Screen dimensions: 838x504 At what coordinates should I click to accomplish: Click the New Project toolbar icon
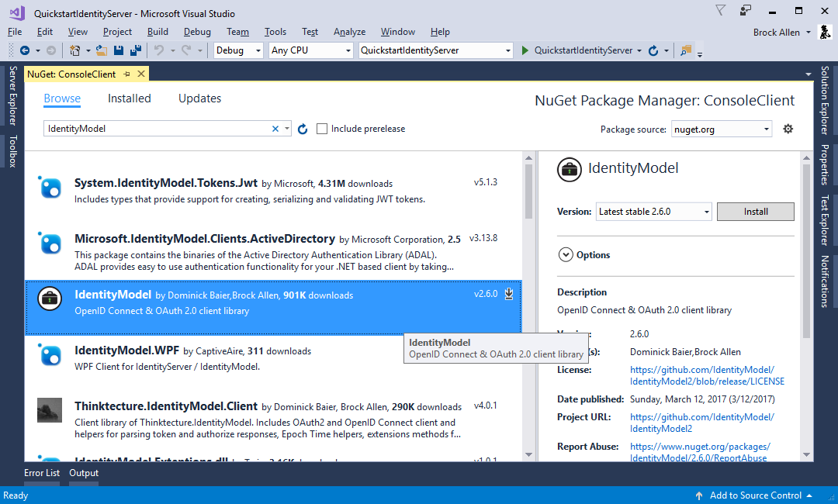point(74,50)
